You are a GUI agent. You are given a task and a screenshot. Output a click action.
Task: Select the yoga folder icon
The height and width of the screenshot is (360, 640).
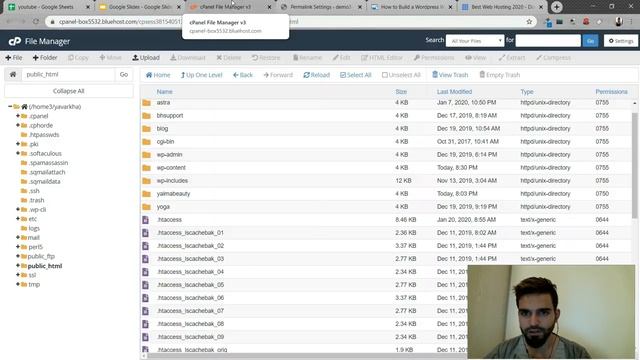(147, 207)
